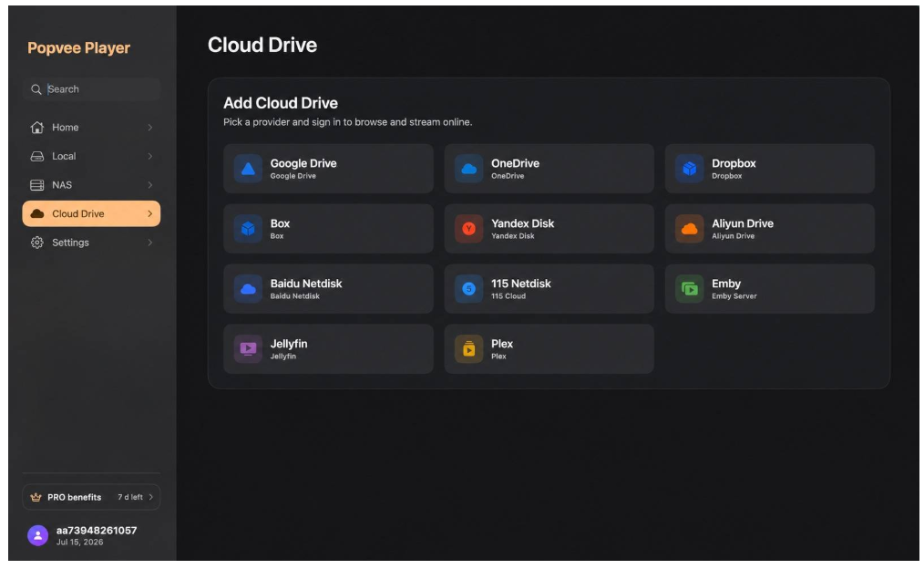This screenshot has width=924, height=569.
Task: Click the Cloud Drive chevron arrow
Action: (x=149, y=213)
